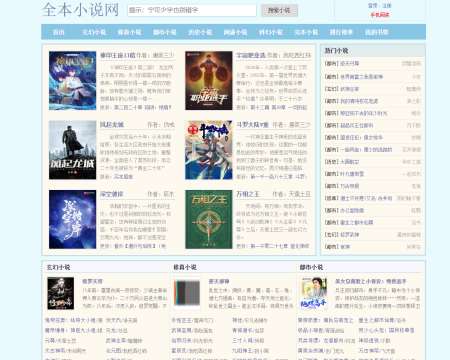Open 我的书架, the last navigation bar item

[x=377, y=32]
